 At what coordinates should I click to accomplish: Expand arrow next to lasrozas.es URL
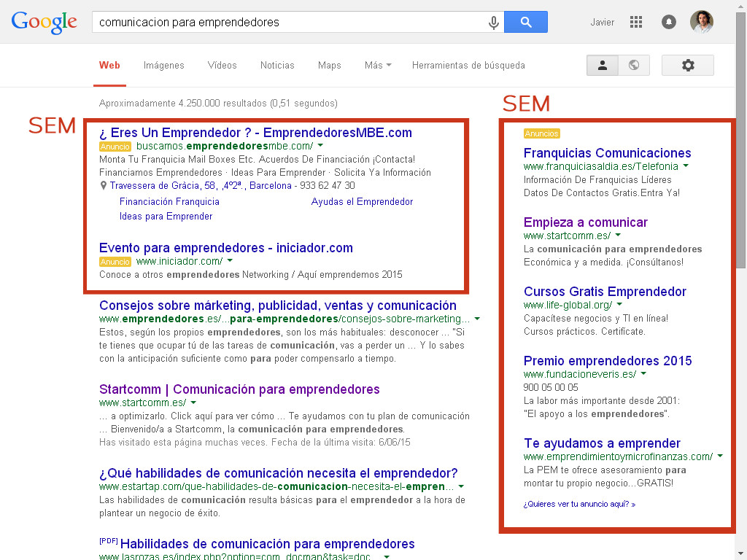pos(387,556)
